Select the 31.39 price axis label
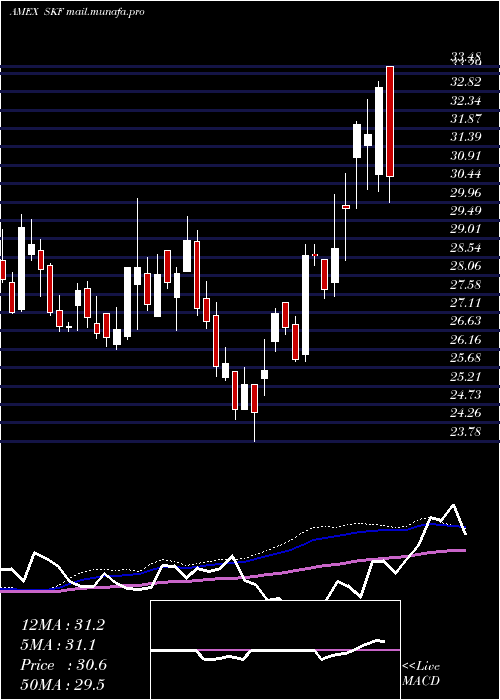The image size is (500, 700). pyautogui.click(x=466, y=137)
